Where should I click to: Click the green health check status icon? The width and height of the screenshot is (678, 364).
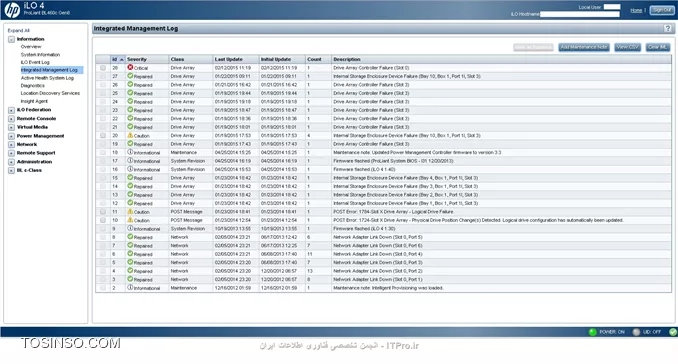click(673, 332)
